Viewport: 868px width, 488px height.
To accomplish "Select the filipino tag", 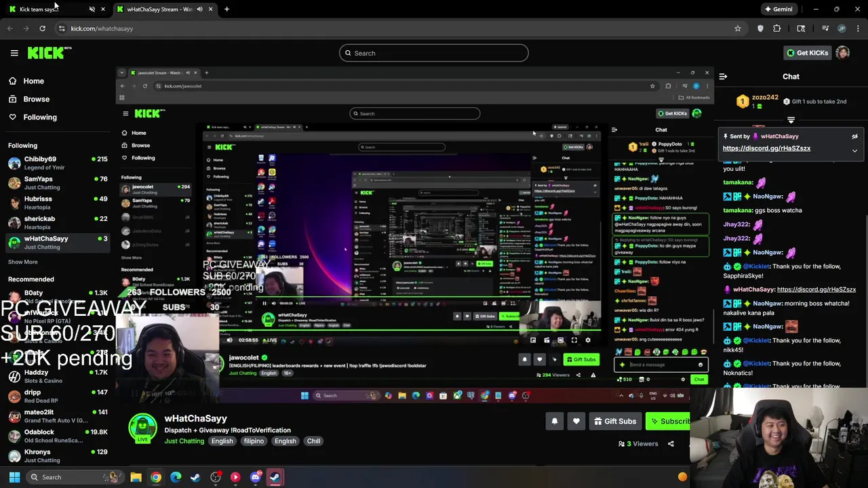I will click(254, 441).
